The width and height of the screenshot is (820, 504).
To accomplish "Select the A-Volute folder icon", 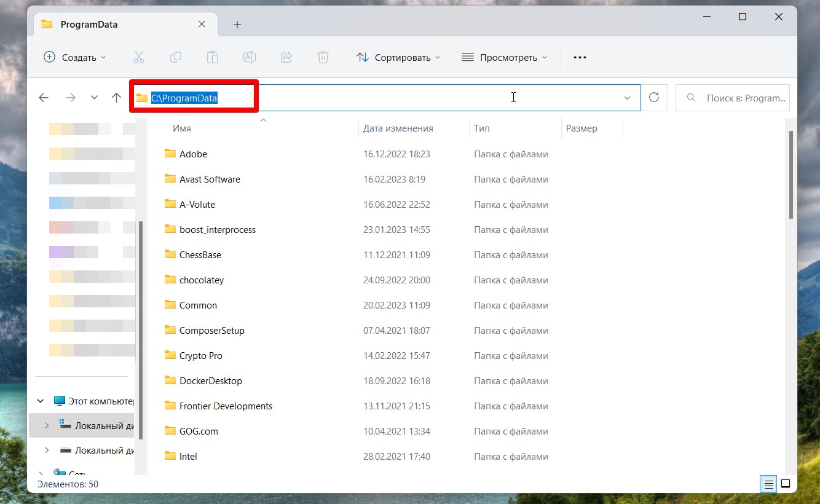I will [x=170, y=204].
